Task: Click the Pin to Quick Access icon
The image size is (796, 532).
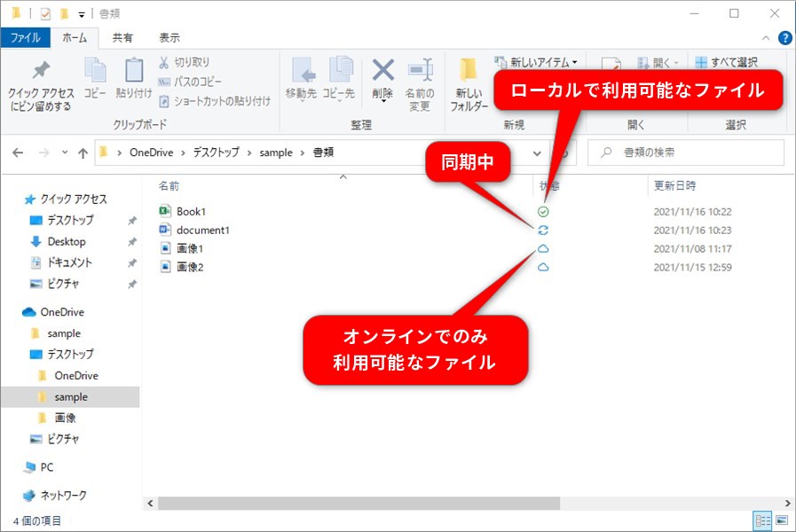Action: 41,71
